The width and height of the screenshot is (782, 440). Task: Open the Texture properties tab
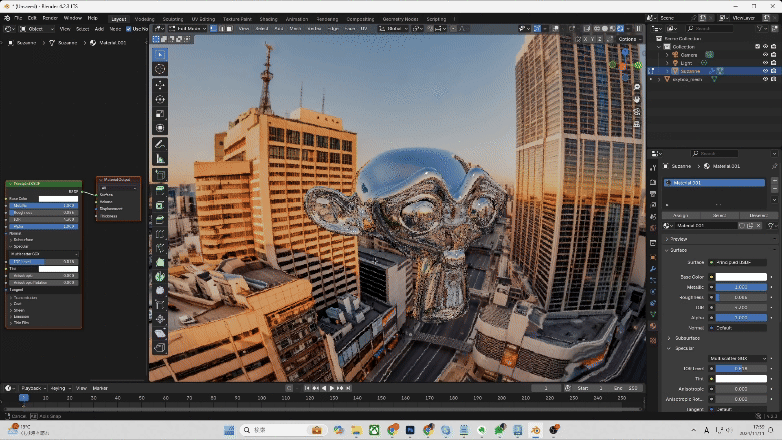(653, 341)
